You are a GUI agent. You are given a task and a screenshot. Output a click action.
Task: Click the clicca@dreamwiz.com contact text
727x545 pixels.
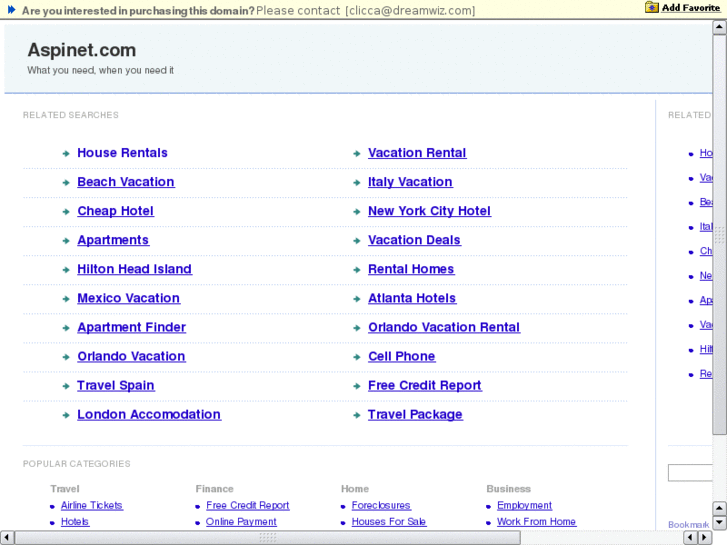click(x=410, y=10)
